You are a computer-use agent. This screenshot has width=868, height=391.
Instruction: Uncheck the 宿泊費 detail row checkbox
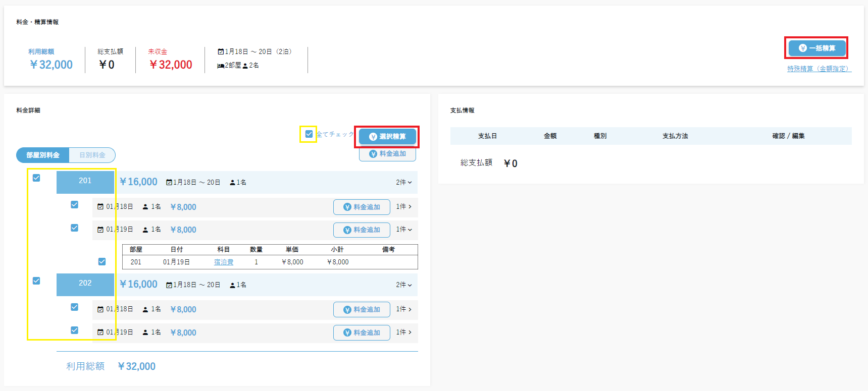coord(102,262)
